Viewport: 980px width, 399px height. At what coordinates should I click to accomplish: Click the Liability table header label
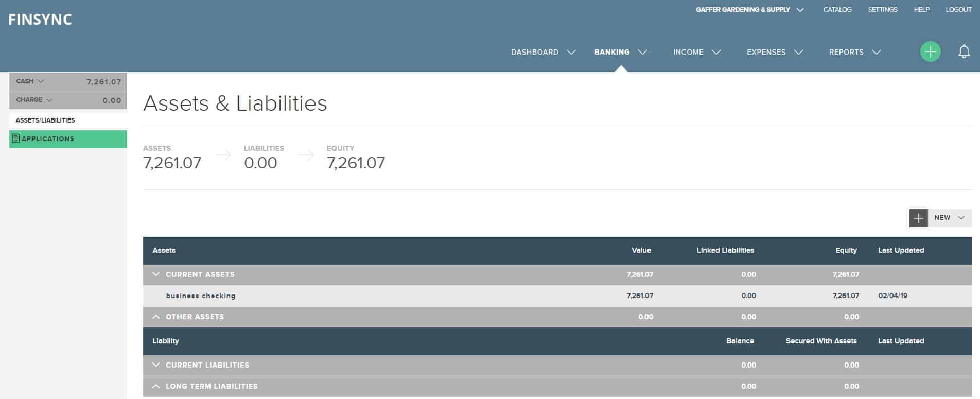click(x=166, y=341)
